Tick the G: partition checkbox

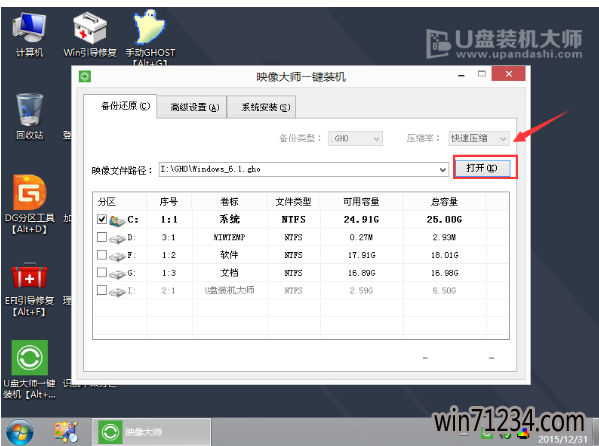tap(102, 272)
